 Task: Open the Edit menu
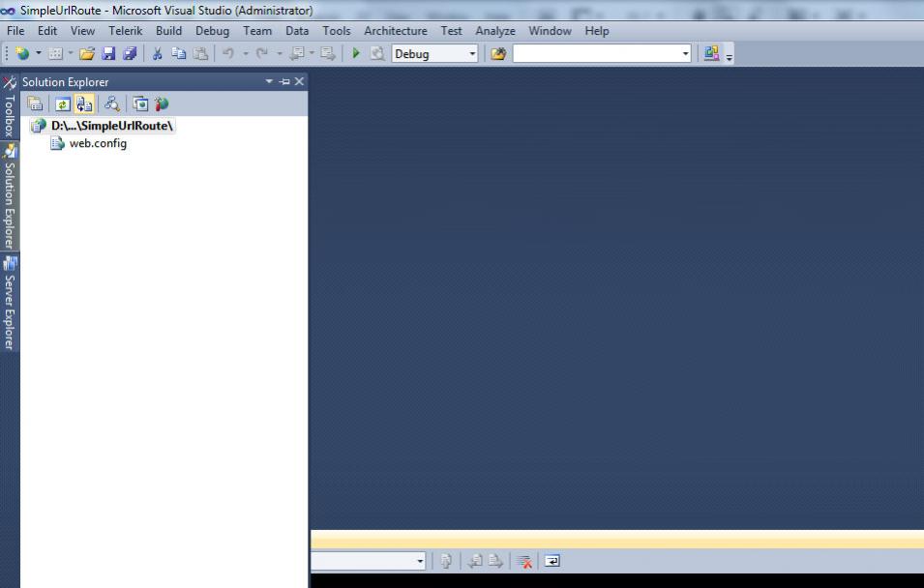47,31
